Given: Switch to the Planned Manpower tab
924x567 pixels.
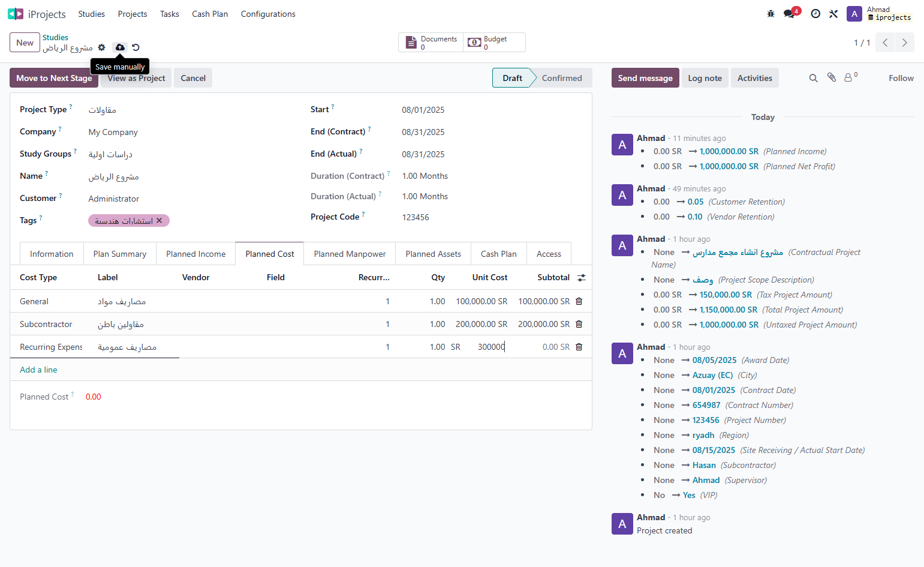Looking at the screenshot, I should pos(350,254).
